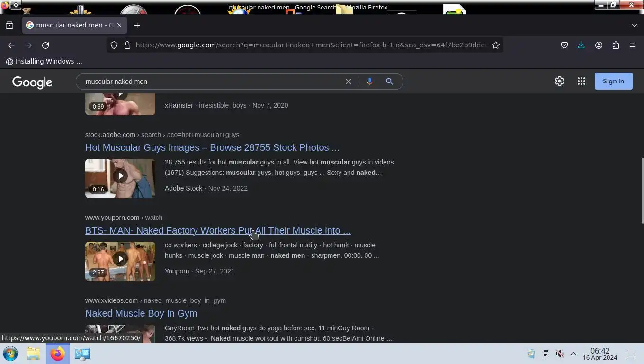
Task: Save page to Pocket
Action: (x=564, y=45)
